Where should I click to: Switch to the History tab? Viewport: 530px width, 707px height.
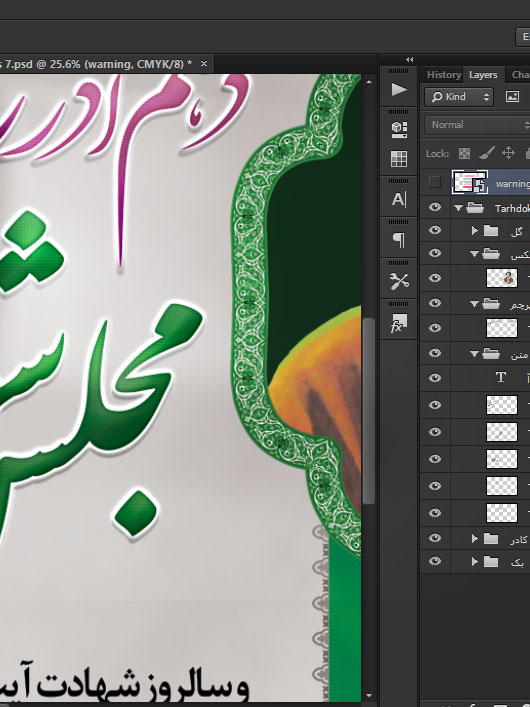(x=444, y=74)
